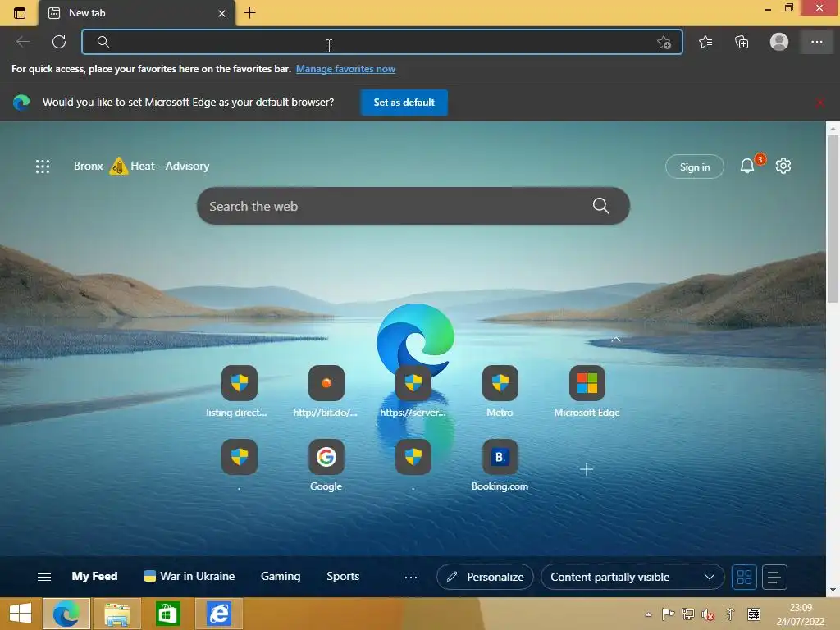The image size is (840, 630).
Task: Open the notifications bell
Action: pyautogui.click(x=747, y=166)
